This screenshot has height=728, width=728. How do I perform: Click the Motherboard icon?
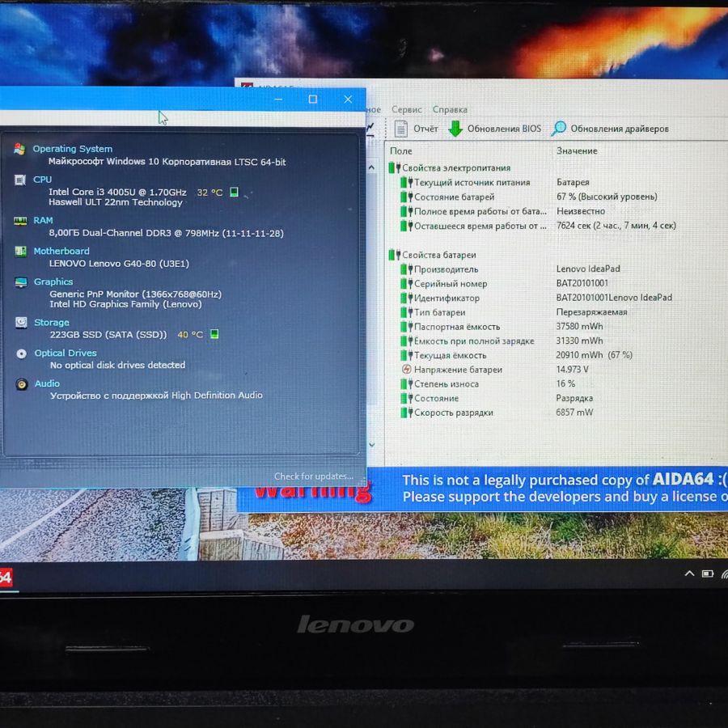pos(20,252)
